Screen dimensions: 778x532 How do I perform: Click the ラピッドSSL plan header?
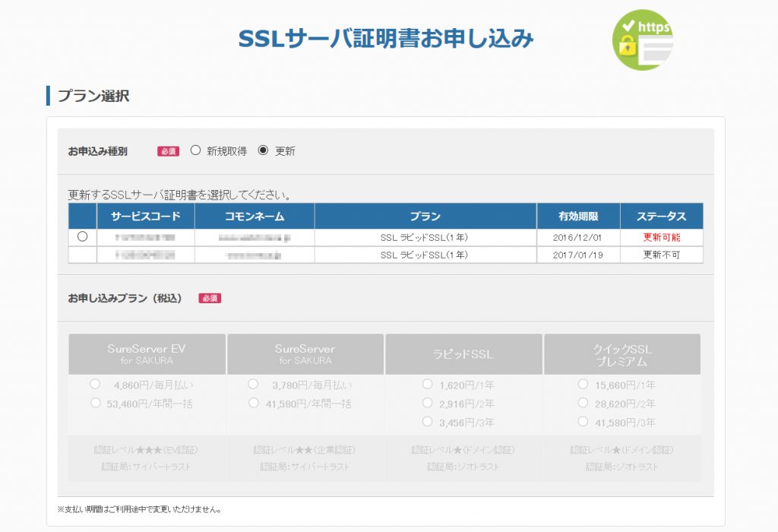463,354
